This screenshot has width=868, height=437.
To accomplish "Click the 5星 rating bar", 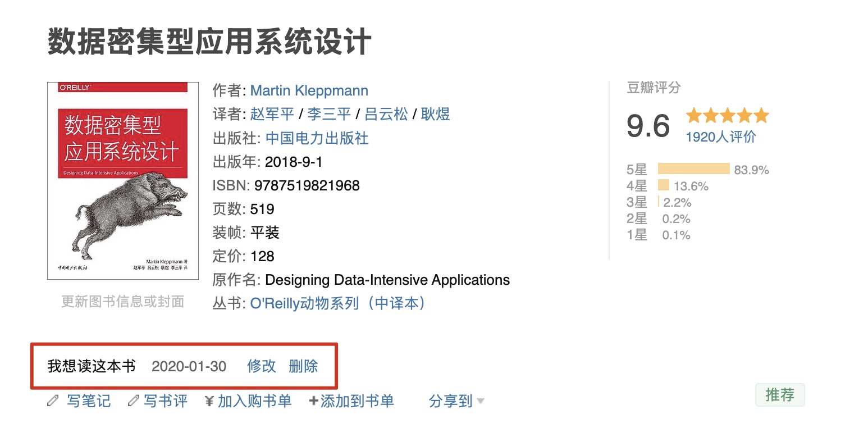I will [x=693, y=169].
